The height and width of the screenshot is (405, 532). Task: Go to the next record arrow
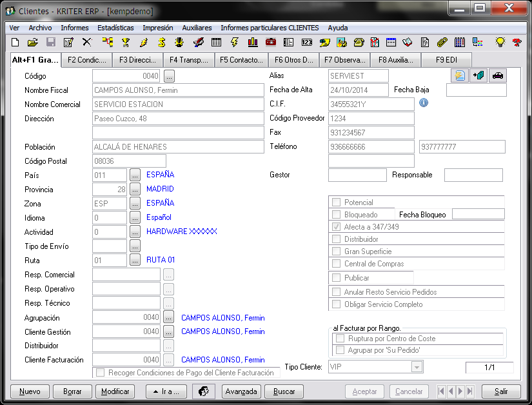460,391
